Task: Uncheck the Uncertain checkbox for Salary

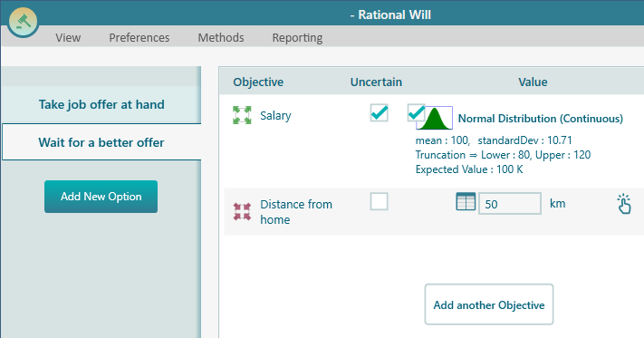Action: (380, 113)
